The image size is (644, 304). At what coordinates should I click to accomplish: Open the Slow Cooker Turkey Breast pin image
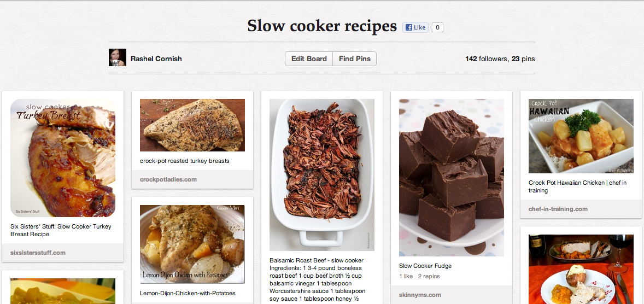point(63,158)
